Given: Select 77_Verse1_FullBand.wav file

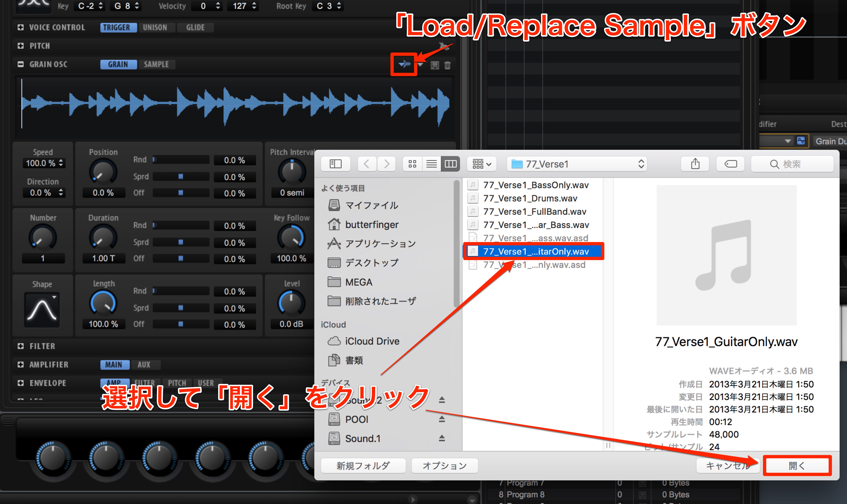Looking at the screenshot, I should [x=533, y=212].
